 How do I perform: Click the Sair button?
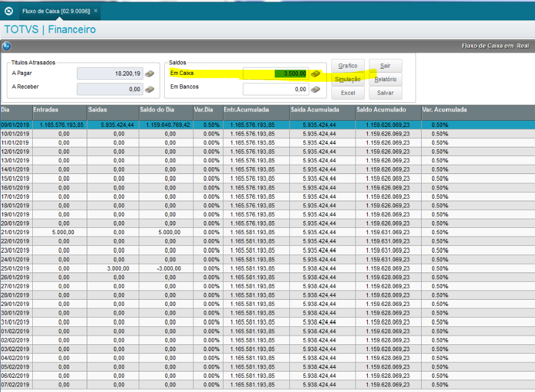[x=385, y=66]
